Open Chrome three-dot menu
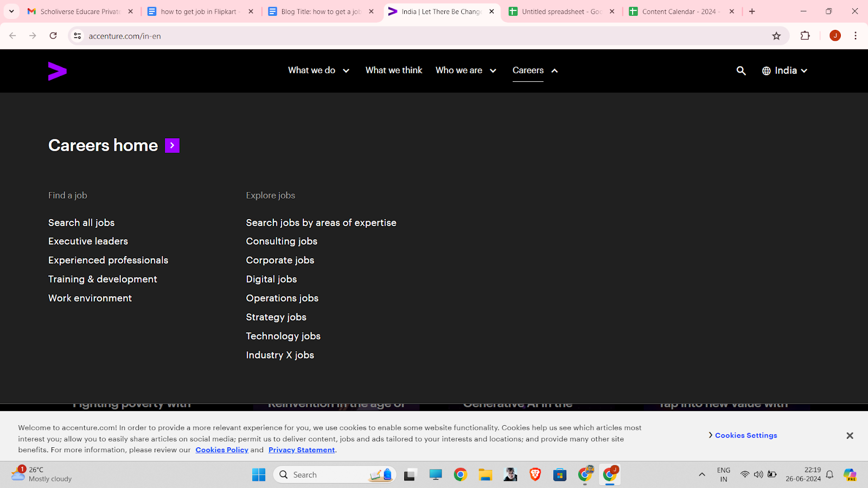Viewport: 868px width, 488px height. coord(856,36)
